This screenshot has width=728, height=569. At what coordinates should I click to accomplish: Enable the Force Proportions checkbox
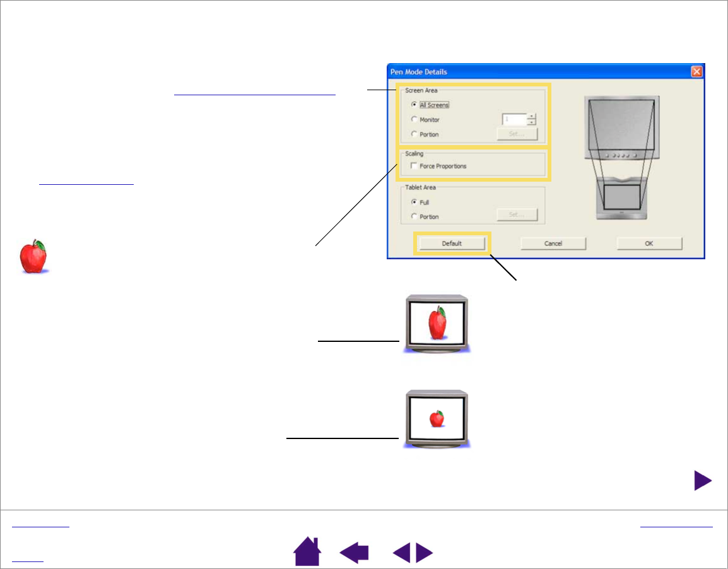click(x=414, y=166)
